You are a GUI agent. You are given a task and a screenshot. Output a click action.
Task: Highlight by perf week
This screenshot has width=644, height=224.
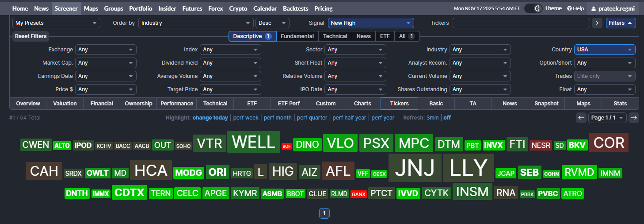(246, 118)
